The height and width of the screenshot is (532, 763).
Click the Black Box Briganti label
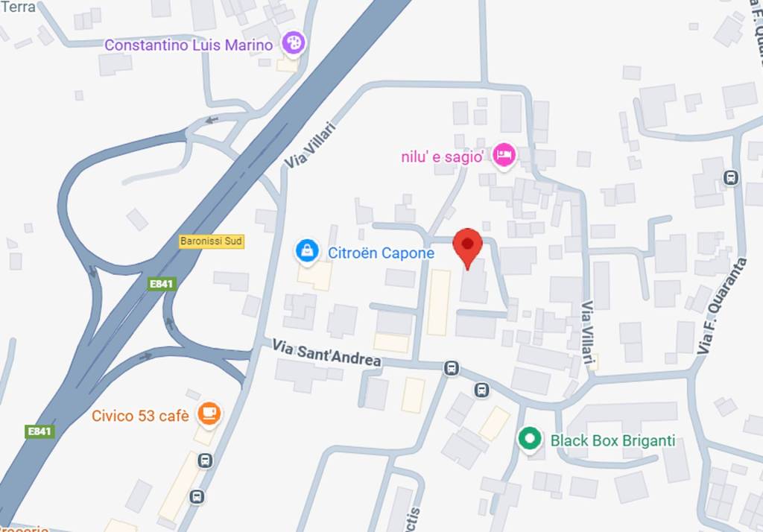(x=612, y=441)
